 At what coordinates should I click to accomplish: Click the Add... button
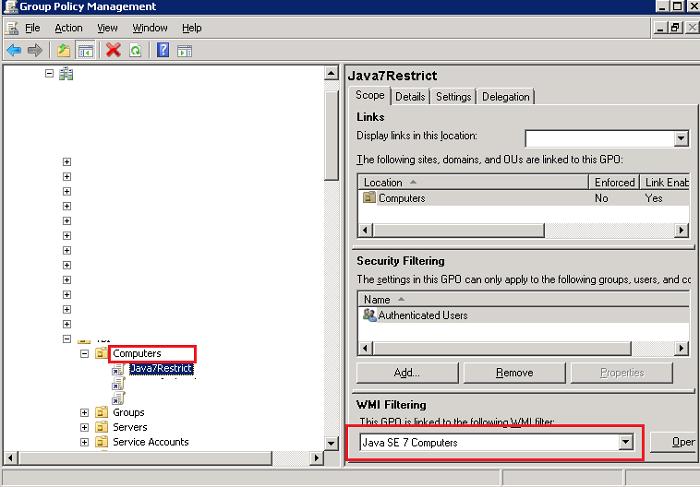(x=406, y=373)
